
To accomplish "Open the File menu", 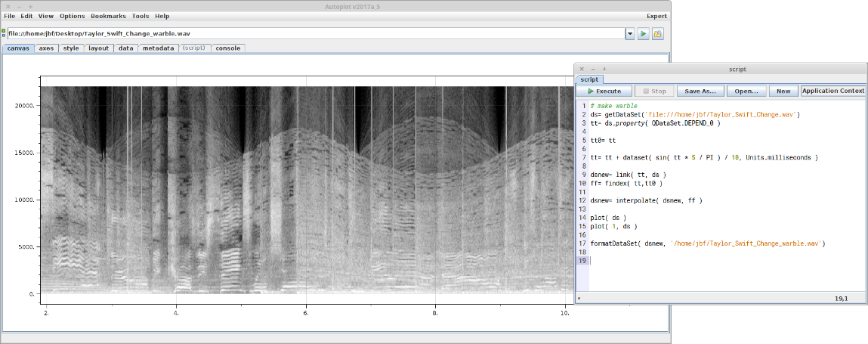I will click(x=9, y=16).
